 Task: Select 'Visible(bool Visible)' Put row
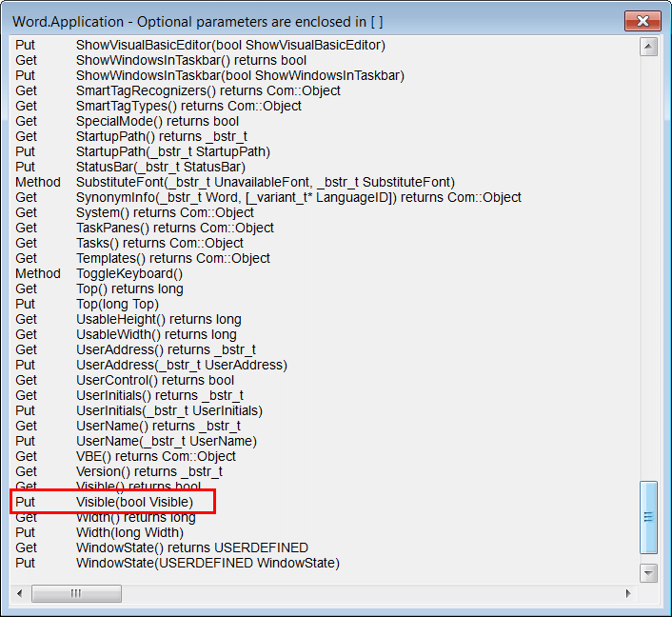104,502
